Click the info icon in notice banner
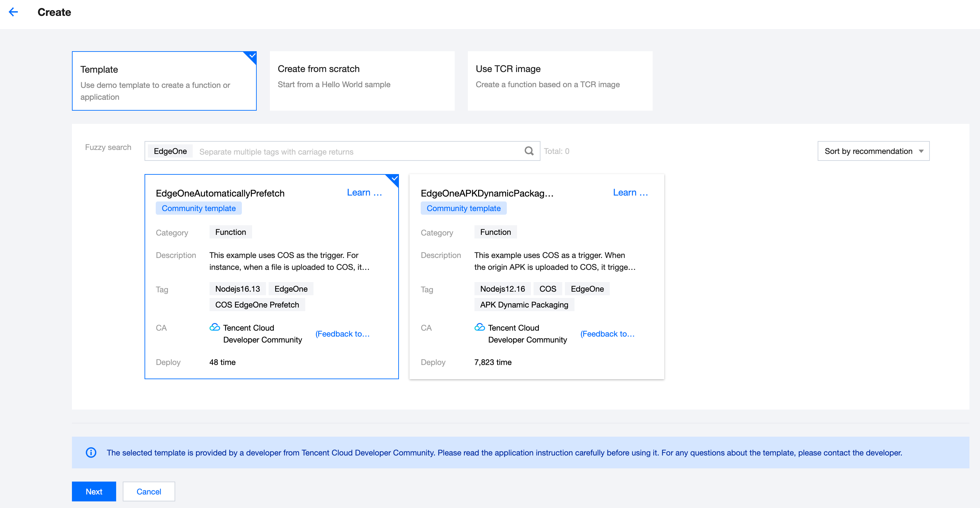 [x=91, y=453]
